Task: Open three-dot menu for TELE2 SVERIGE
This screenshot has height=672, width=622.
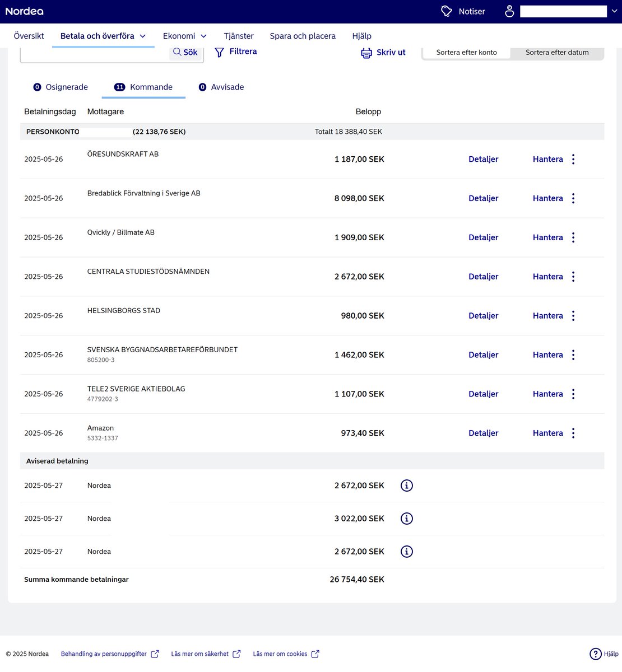Action: coord(573,394)
